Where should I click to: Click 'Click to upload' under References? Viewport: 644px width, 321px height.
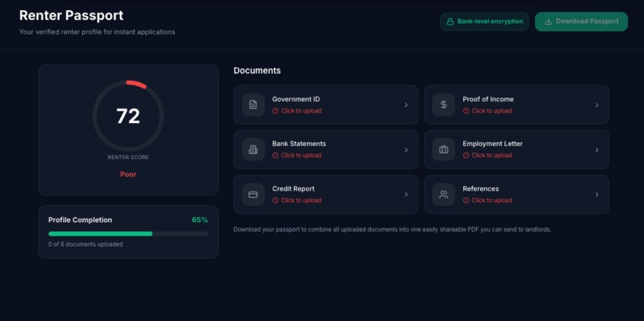[x=491, y=200]
